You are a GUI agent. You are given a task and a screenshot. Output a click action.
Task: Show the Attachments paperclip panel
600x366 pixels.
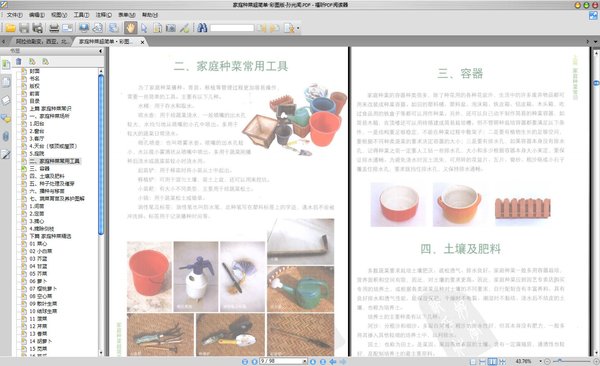point(6,137)
